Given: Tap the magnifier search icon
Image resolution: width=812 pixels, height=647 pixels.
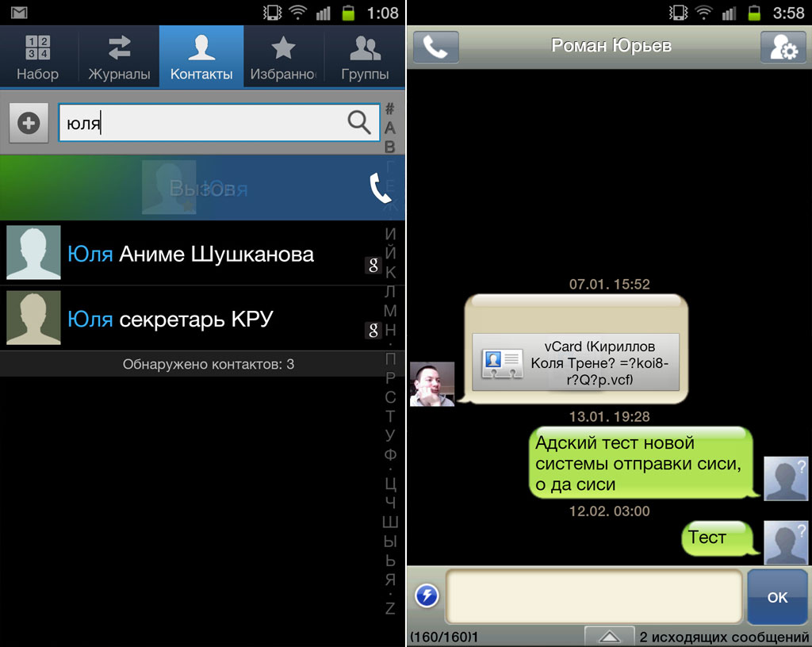Looking at the screenshot, I should [x=359, y=123].
